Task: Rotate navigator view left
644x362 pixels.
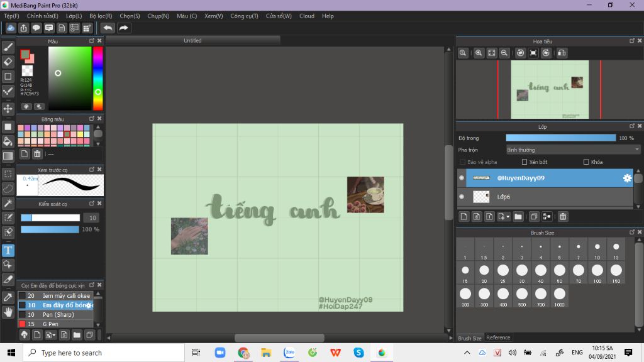Action: coord(520,53)
